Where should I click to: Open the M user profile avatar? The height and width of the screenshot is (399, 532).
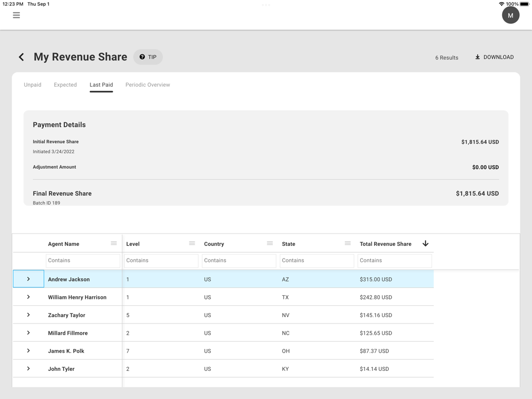click(x=510, y=15)
